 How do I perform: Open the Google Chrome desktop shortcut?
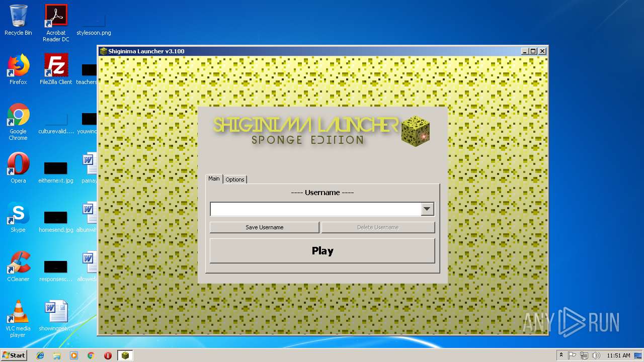18,122
